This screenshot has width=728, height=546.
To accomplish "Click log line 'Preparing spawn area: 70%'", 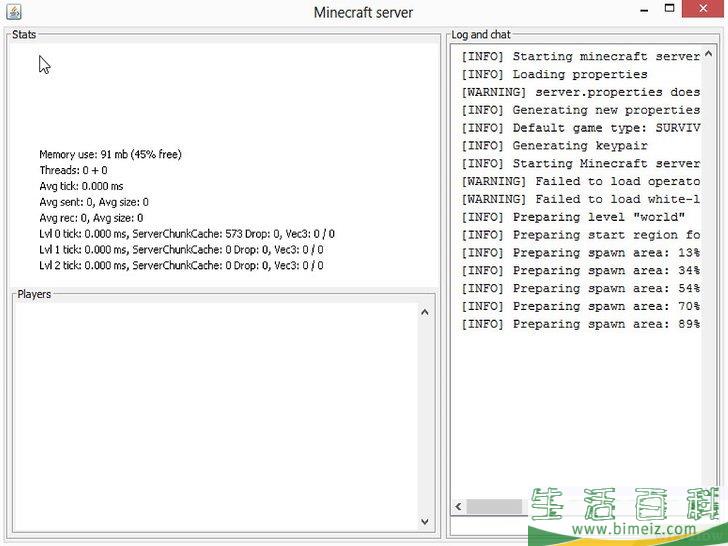I will click(x=580, y=306).
